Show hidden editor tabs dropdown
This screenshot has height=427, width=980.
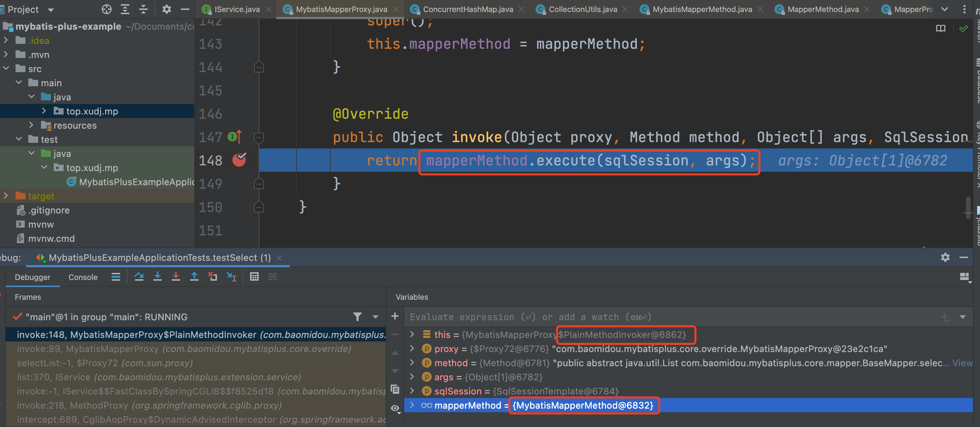click(x=945, y=9)
